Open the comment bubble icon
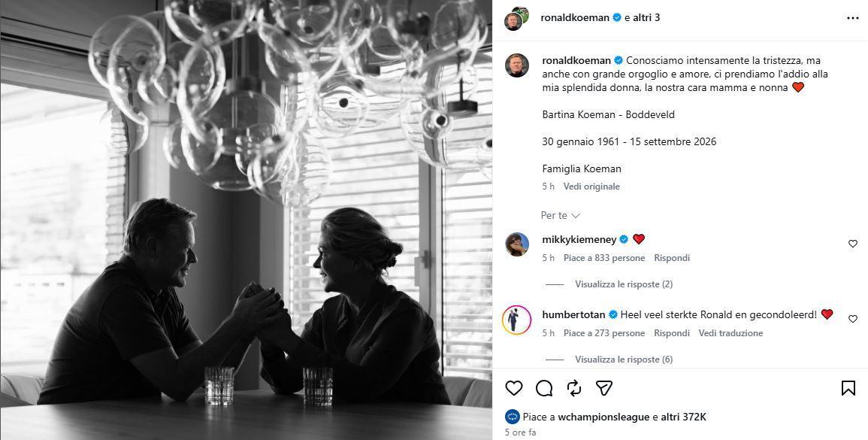868x440 pixels. pos(544,388)
